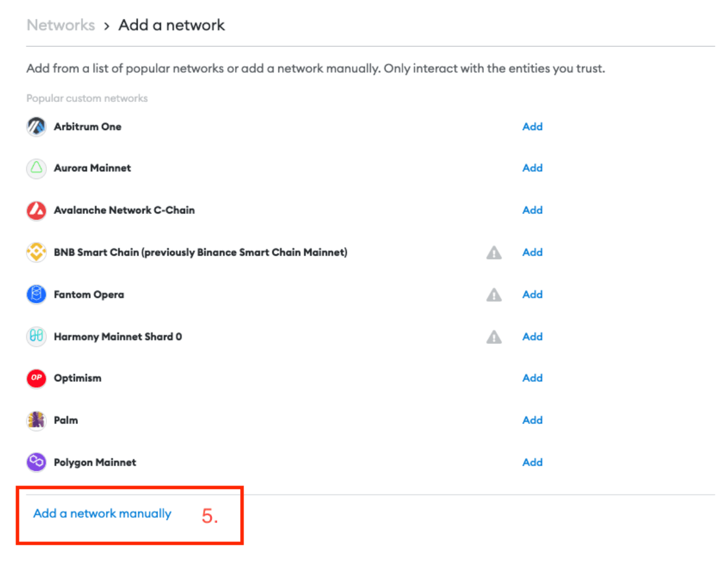Add the Polygon Mainnet network
Image resolution: width=723 pixels, height=588 pixels.
tap(532, 463)
